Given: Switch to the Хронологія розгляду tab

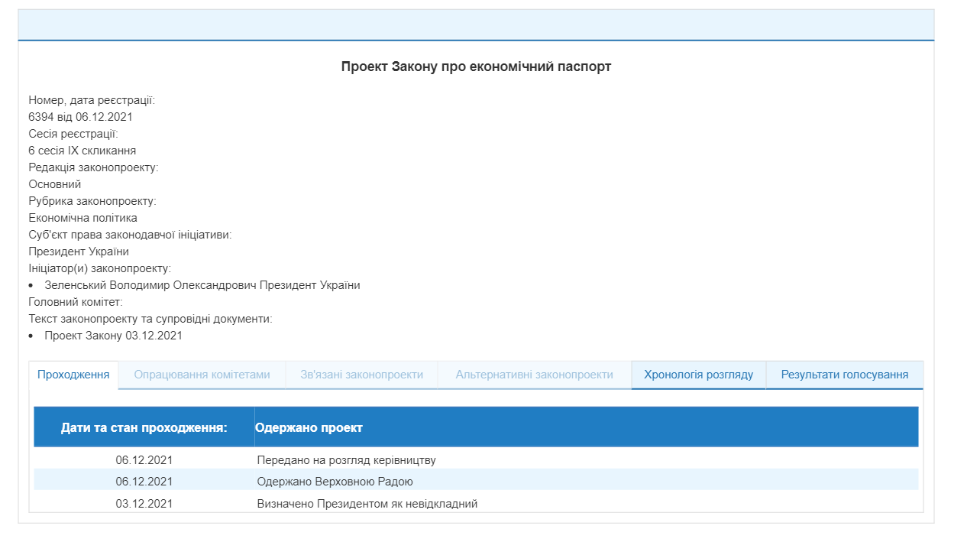Looking at the screenshot, I should pyautogui.click(x=698, y=375).
